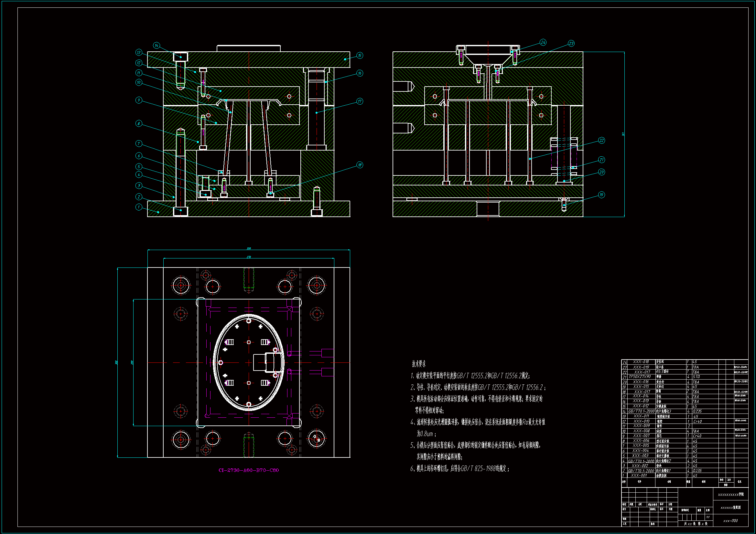Select technical requirement line 6 about GB/T 825-1988
The image size is (756, 534).
[x=460, y=468]
